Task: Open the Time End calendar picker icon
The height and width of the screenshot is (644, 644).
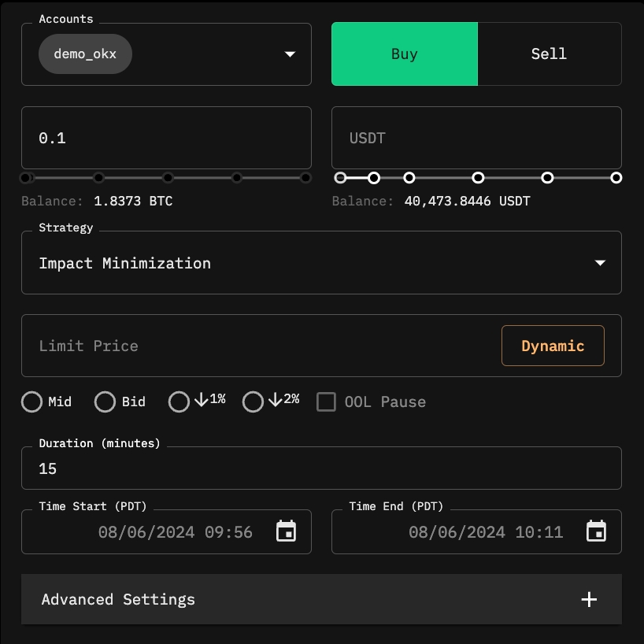Action: click(x=596, y=531)
